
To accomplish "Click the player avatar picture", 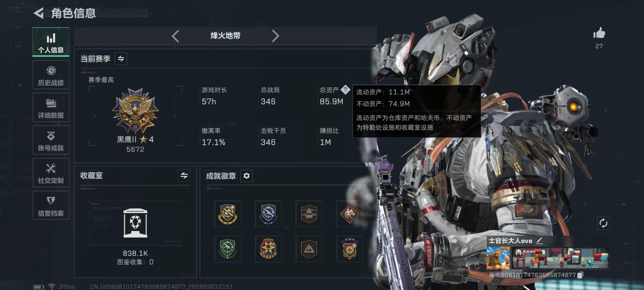I will [498, 258].
